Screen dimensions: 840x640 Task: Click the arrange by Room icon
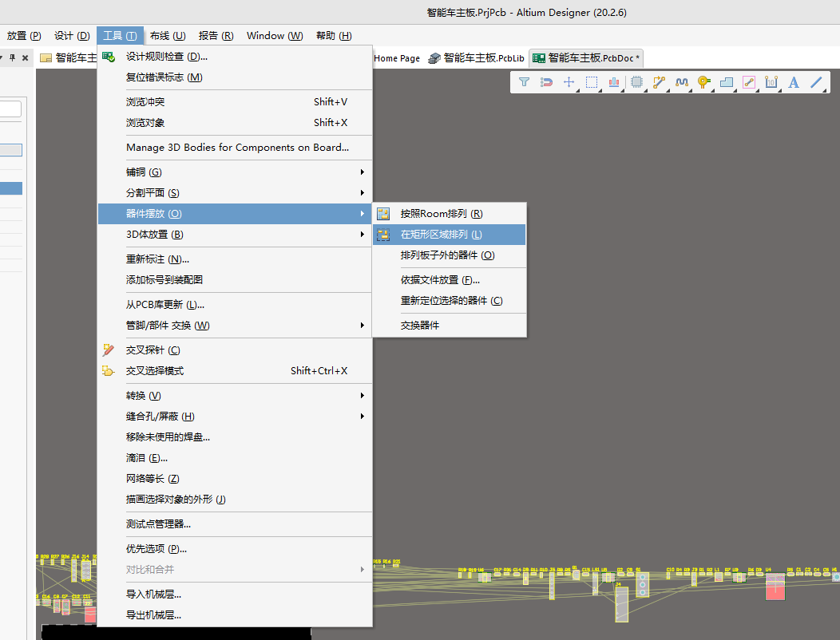point(383,214)
